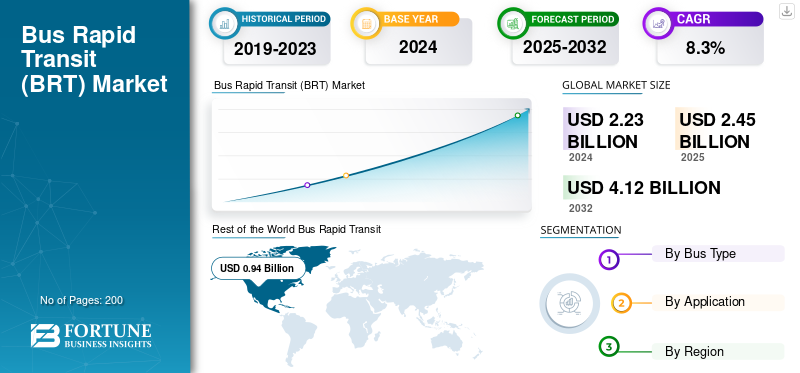The image size is (800, 373).
Task: Click the 8.3% CAGR value
Action: [705, 48]
